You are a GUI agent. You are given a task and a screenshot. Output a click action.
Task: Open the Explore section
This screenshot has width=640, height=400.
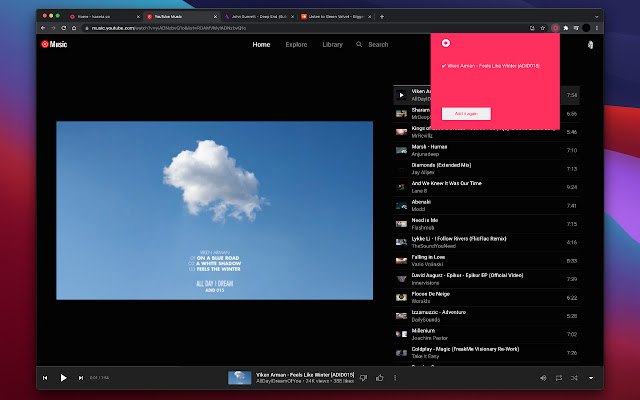click(296, 44)
